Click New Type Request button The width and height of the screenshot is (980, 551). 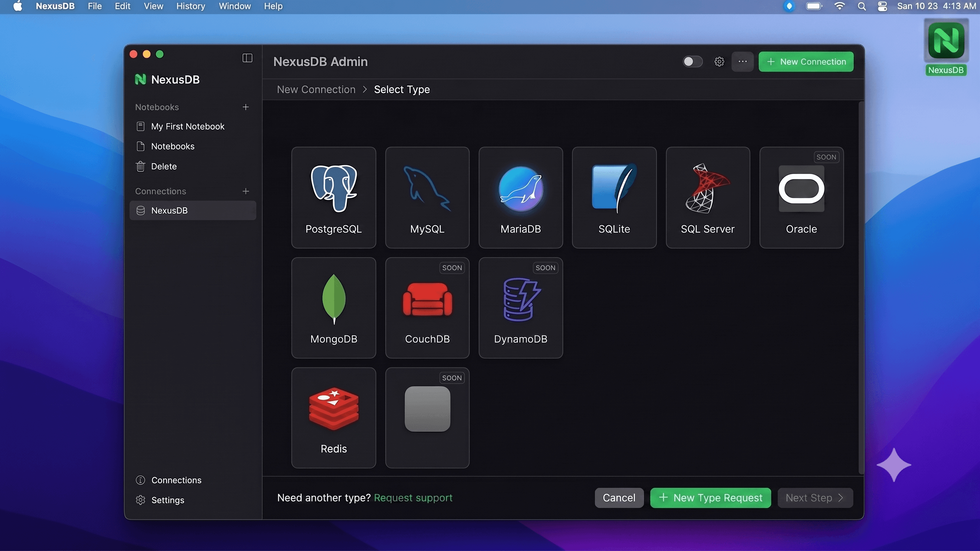pyautogui.click(x=710, y=498)
